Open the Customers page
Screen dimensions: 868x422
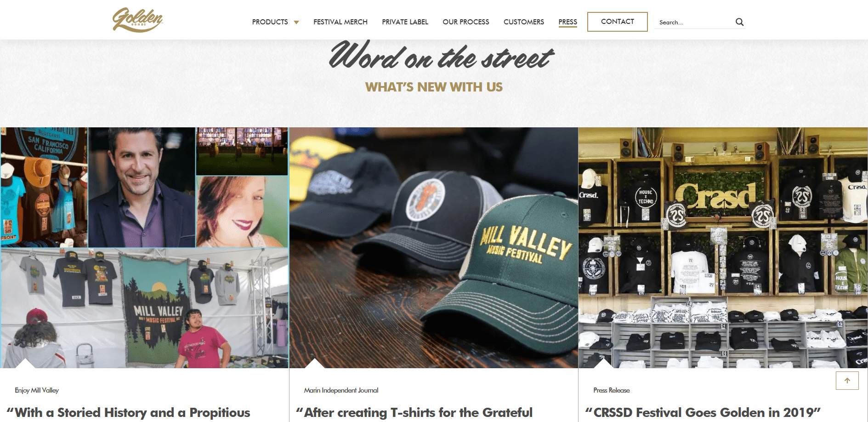coord(524,22)
